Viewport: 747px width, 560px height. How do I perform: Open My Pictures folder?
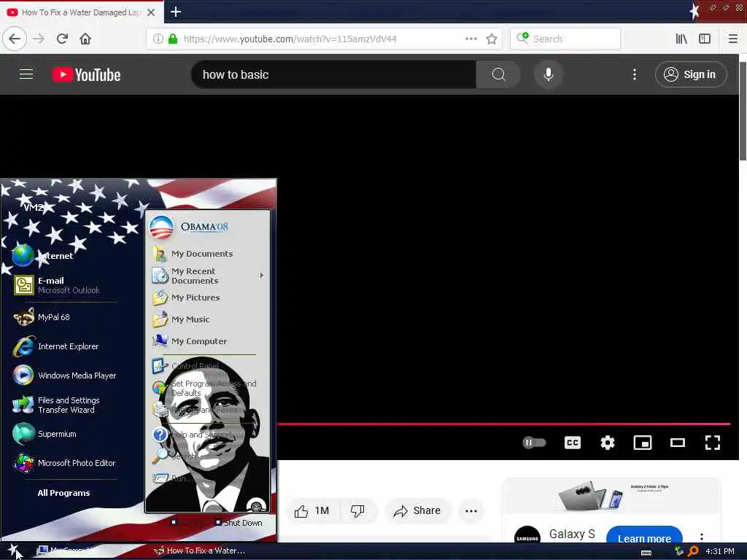[x=187, y=297]
